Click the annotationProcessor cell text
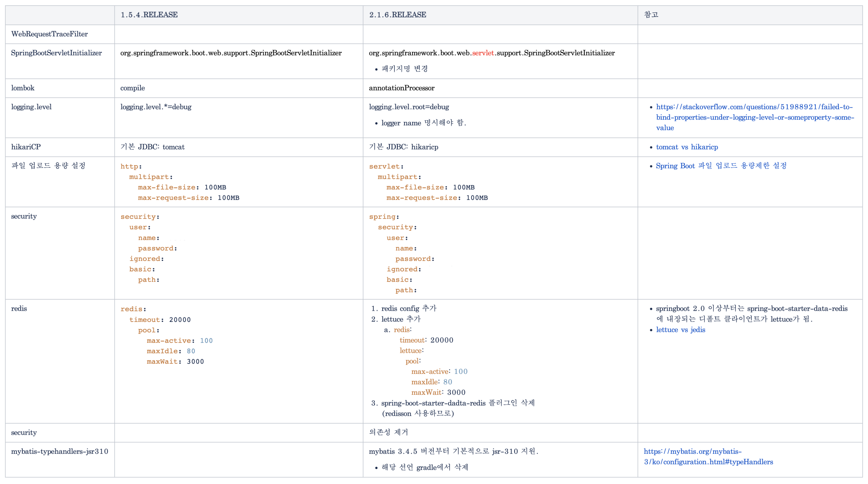The width and height of the screenshot is (868, 484). [x=401, y=88]
